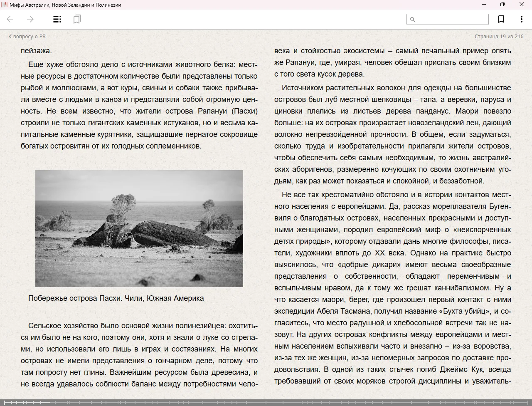Open the three-dot more options menu
532x406 pixels.
(x=521, y=19)
